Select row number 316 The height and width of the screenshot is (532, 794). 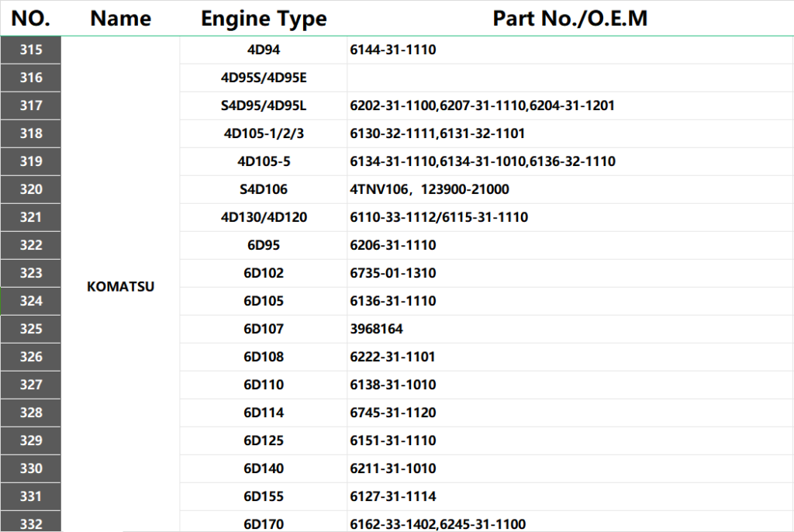31,78
